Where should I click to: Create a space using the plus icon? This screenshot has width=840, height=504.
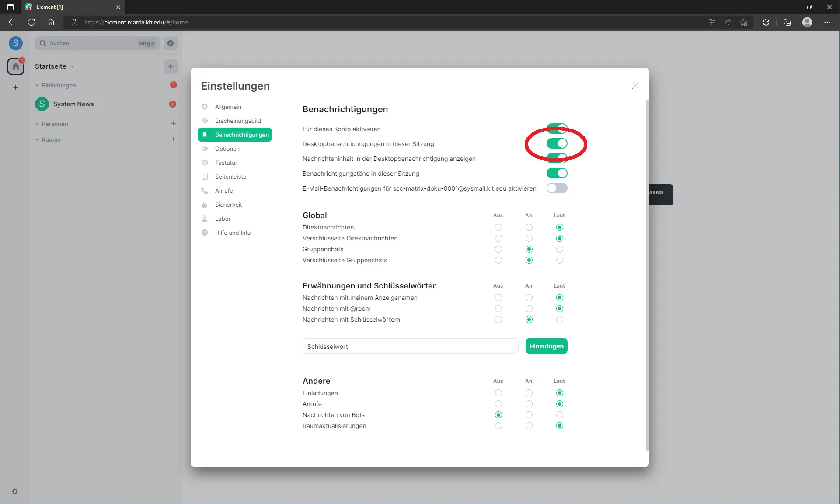16,87
